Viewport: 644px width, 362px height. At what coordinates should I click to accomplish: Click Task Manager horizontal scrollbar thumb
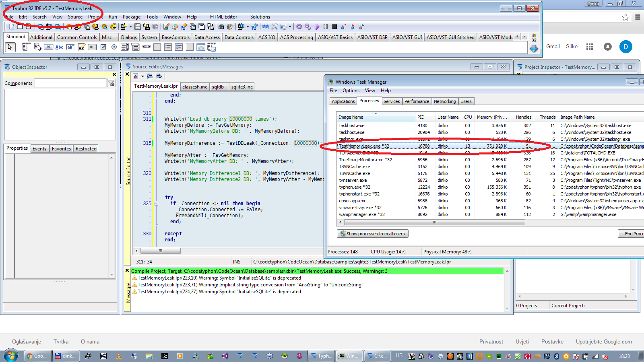[434, 222]
